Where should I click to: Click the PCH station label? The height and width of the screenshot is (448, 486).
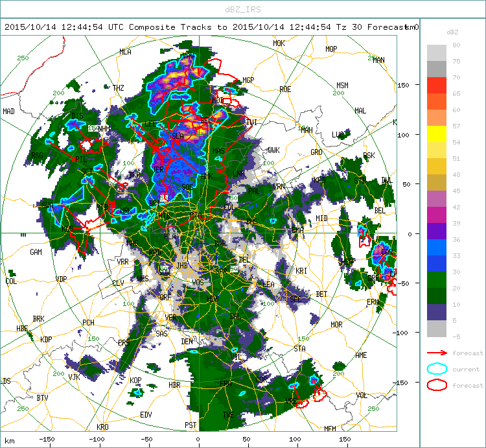point(88,322)
